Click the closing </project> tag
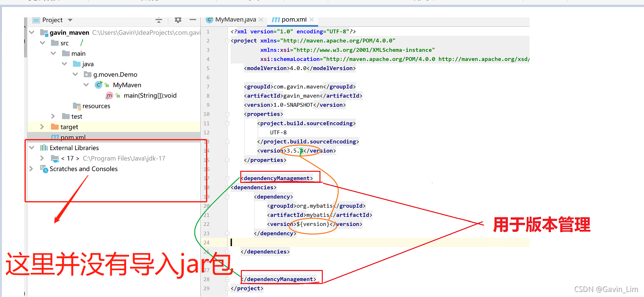644x297 pixels. click(x=247, y=288)
